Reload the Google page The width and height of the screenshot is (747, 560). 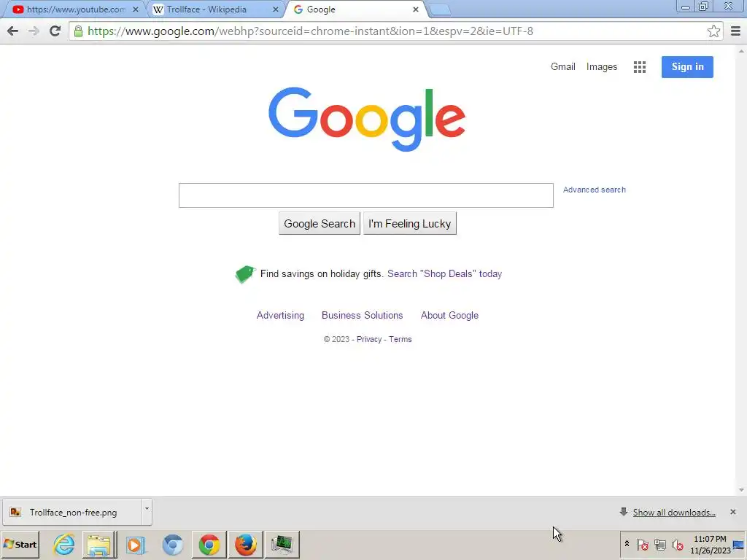pyautogui.click(x=55, y=31)
